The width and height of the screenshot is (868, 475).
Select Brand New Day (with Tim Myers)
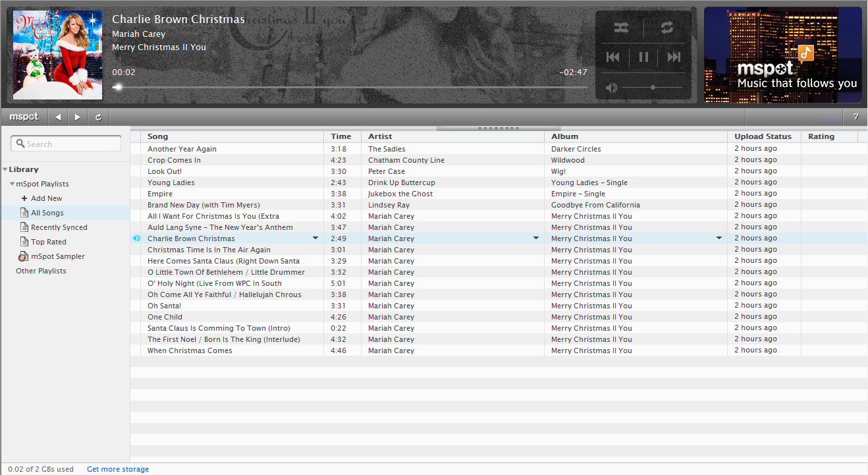pyautogui.click(x=203, y=205)
